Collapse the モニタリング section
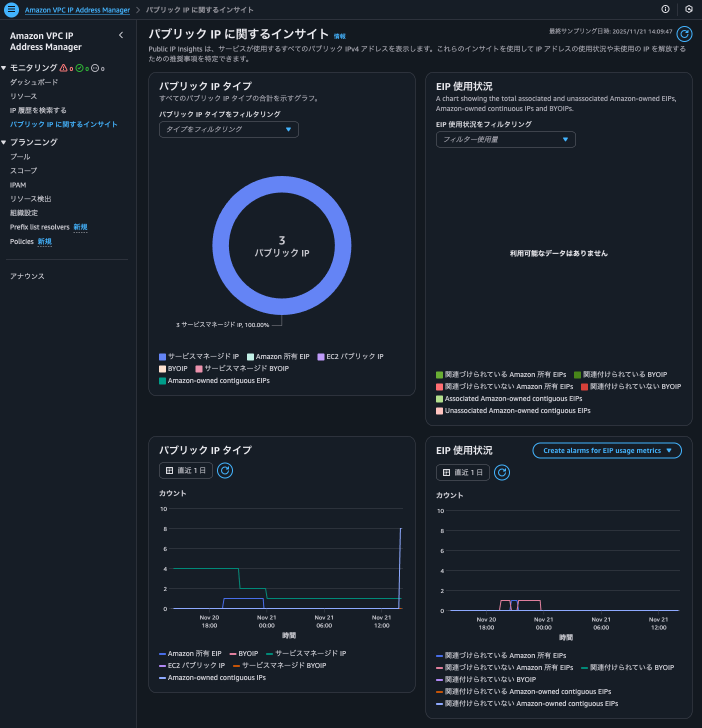702x728 pixels. coord(4,68)
